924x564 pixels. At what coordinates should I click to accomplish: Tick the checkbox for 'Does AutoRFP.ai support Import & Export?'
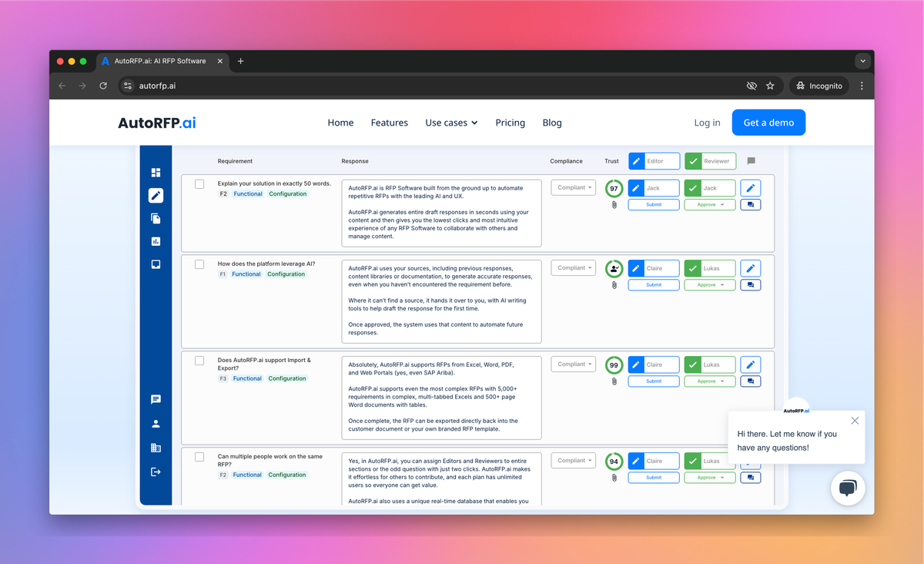[x=199, y=361]
